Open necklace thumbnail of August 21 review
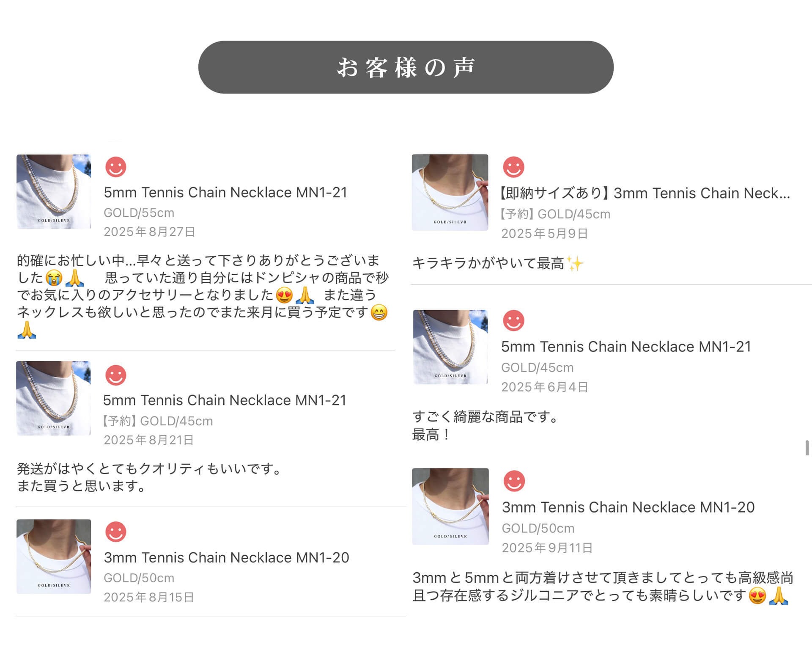 coord(53,398)
